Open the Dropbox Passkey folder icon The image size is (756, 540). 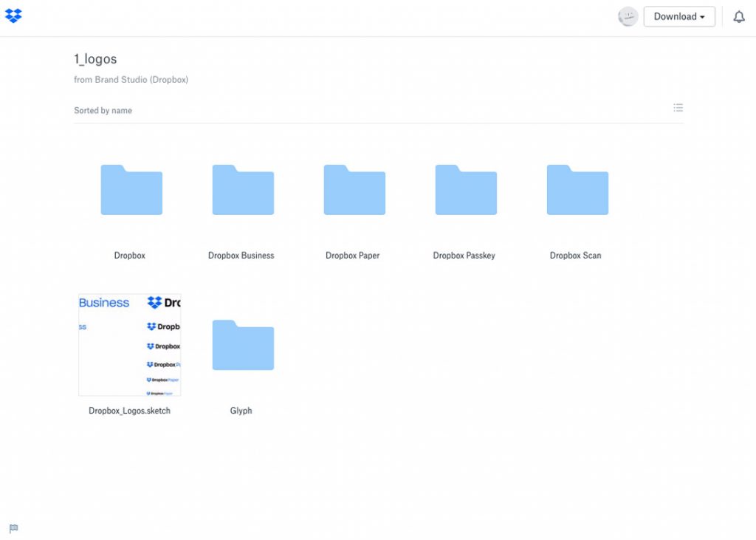[x=466, y=190]
